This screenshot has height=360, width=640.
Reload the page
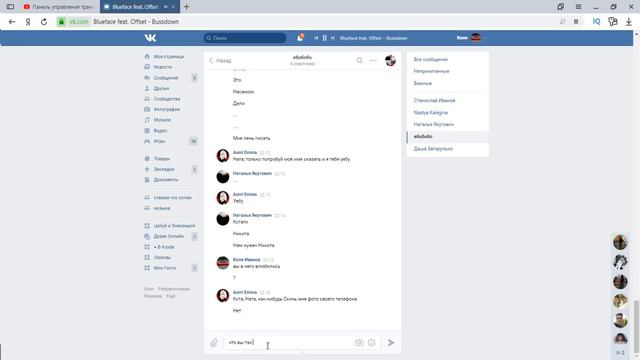pyautogui.click(x=44, y=22)
